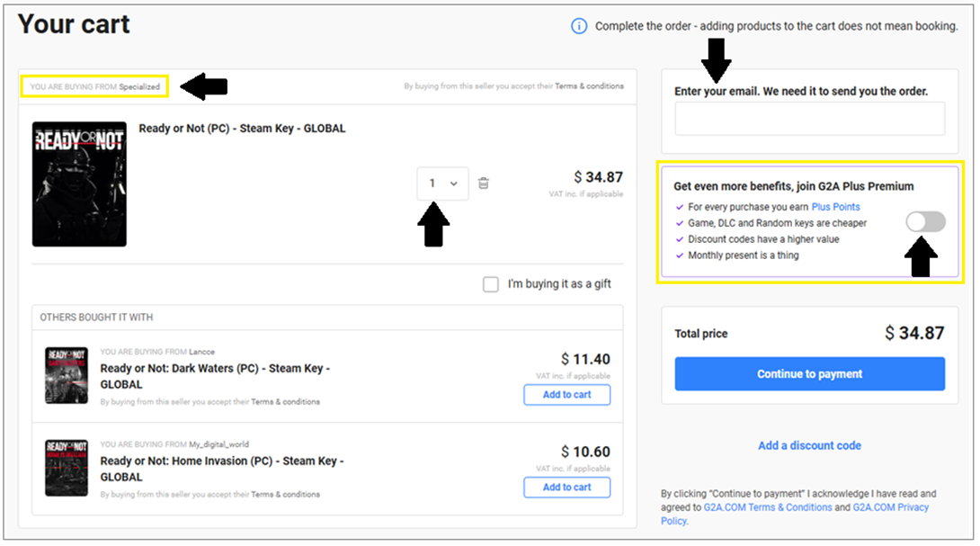
Task: Open the quantity dropdown showing 1
Action: tap(442, 183)
